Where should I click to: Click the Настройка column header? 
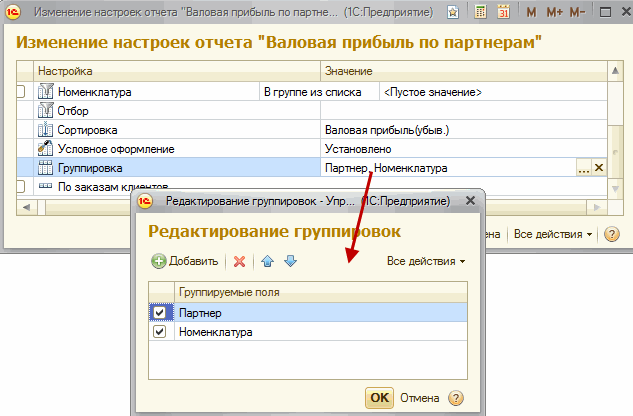pos(177,71)
